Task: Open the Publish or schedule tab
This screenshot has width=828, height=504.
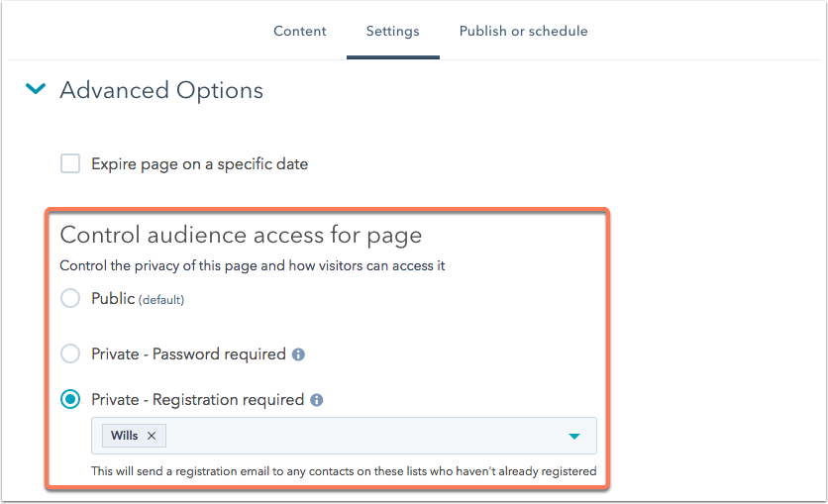Action: (x=523, y=32)
